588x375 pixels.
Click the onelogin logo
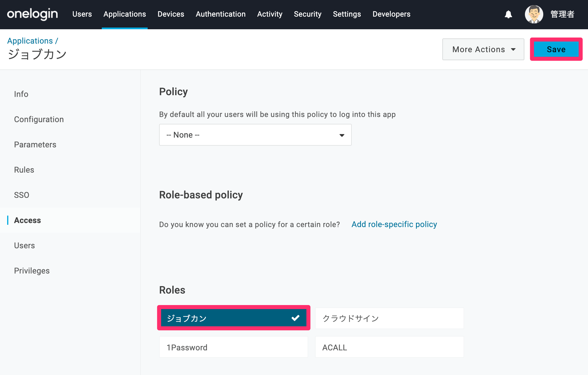[32, 14]
